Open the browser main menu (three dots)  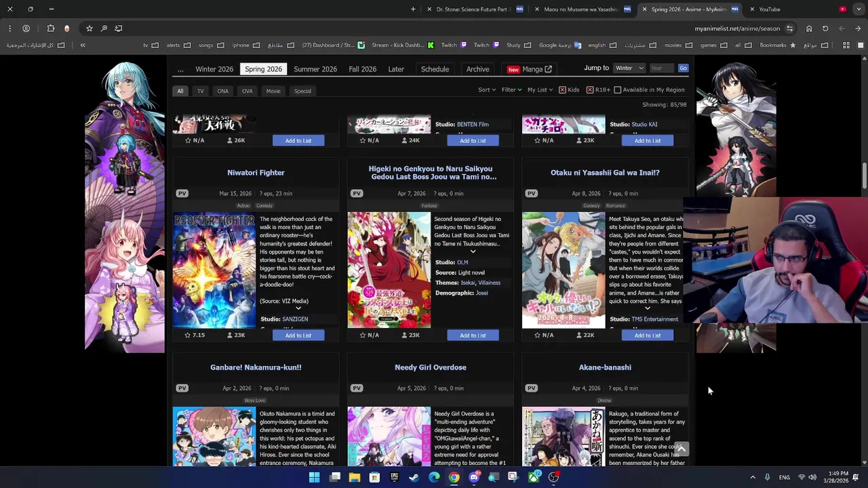click(x=9, y=28)
